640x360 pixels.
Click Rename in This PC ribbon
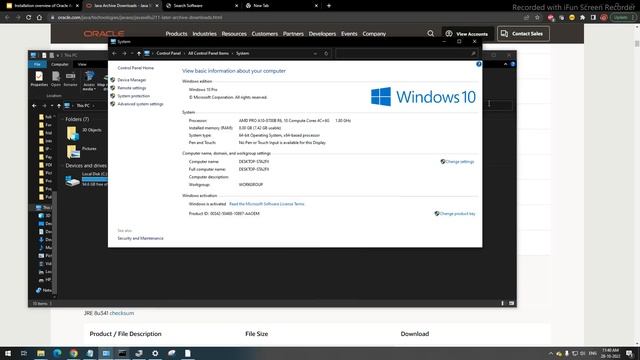[x=70, y=79]
